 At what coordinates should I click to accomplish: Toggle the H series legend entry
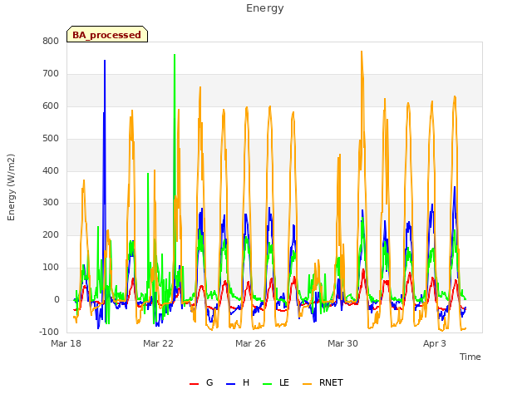(238, 382)
